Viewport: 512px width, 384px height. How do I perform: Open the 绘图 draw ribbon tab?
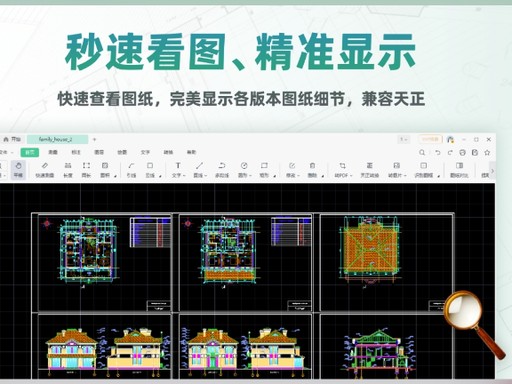(122, 152)
